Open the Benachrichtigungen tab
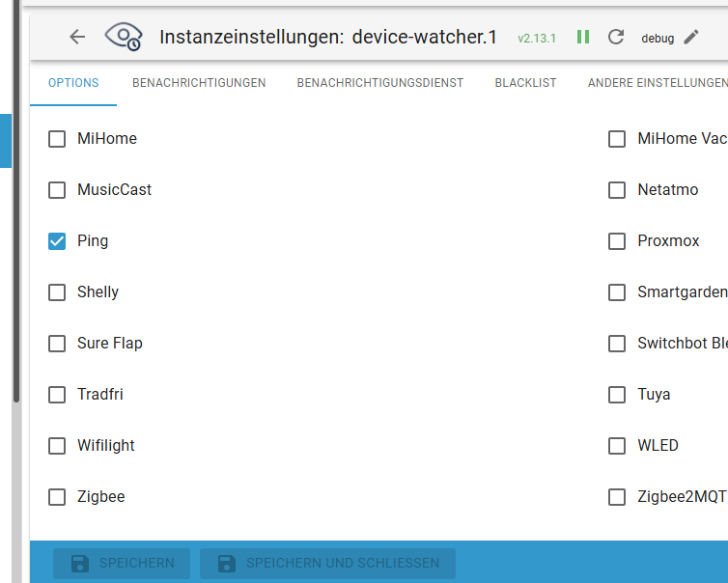The width and height of the screenshot is (728, 583). tap(199, 83)
